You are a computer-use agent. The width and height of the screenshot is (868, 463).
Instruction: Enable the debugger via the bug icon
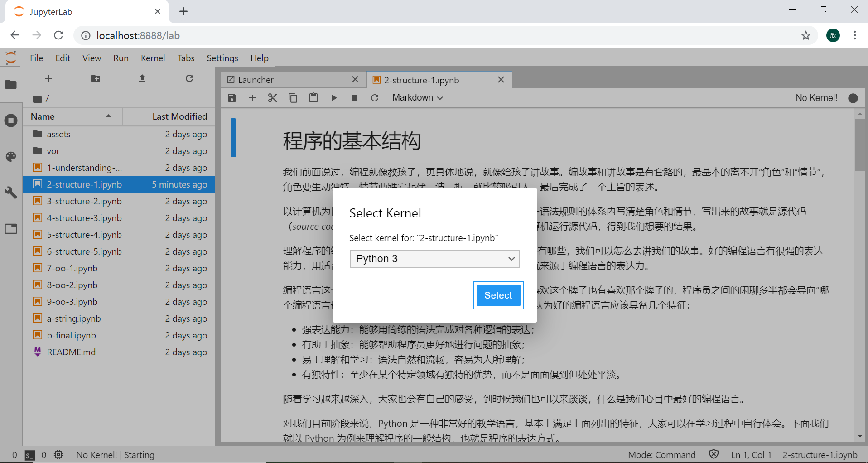point(58,454)
